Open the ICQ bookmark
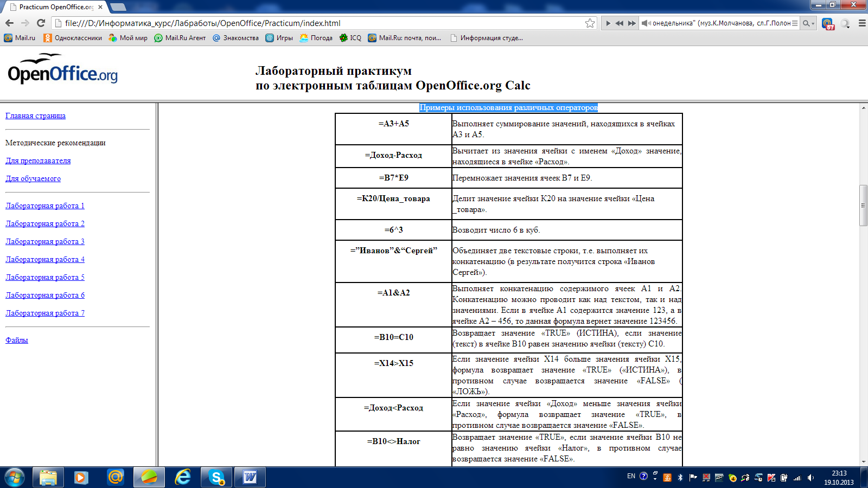 pyautogui.click(x=350, y=38)
